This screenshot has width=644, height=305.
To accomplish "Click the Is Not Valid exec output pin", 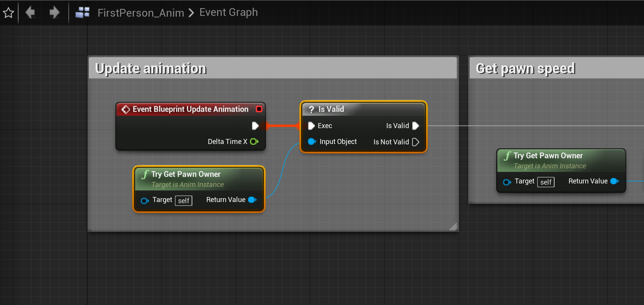I will point(416,142).
